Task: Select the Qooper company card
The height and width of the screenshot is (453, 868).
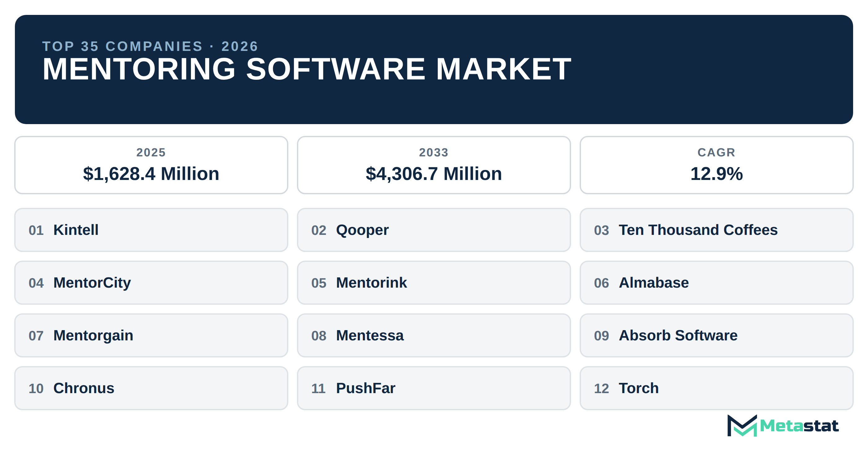Action: [x=434, y=230]
